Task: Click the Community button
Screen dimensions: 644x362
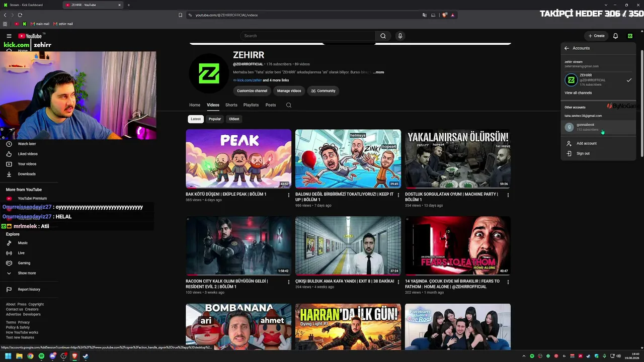Action: 323,91
